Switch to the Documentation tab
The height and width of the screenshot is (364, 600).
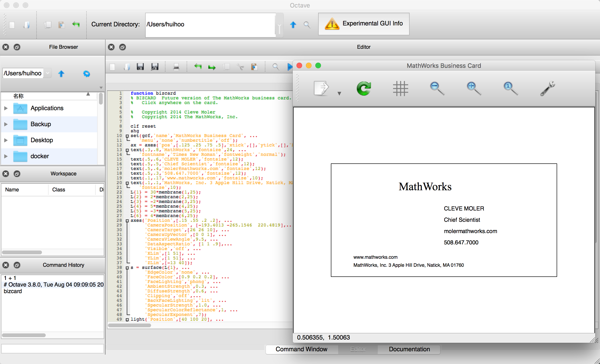409,349
